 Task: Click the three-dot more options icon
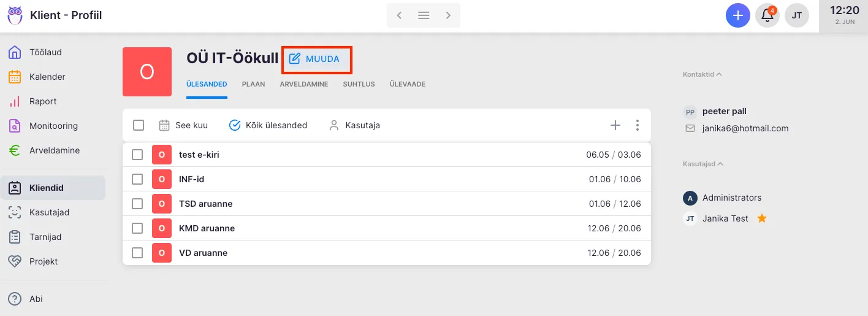(x=638, y=125)
